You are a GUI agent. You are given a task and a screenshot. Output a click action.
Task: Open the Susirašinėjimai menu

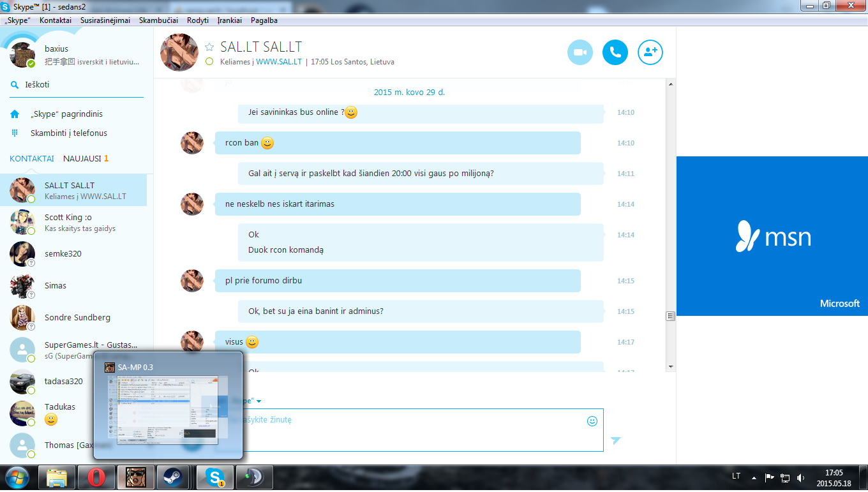[x=105, y=20]
